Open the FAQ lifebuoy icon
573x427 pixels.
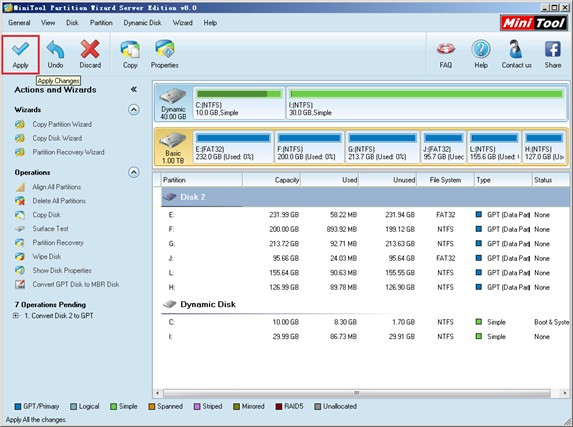[446, 49]
